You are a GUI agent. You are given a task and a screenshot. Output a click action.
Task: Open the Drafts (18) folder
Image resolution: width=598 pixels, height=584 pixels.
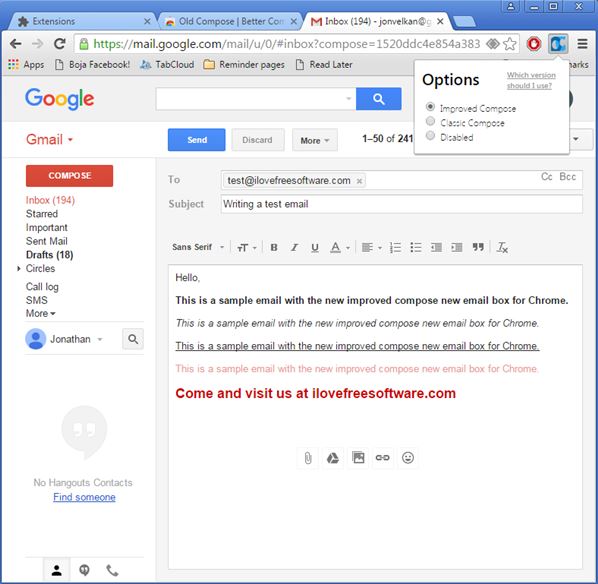50,255
